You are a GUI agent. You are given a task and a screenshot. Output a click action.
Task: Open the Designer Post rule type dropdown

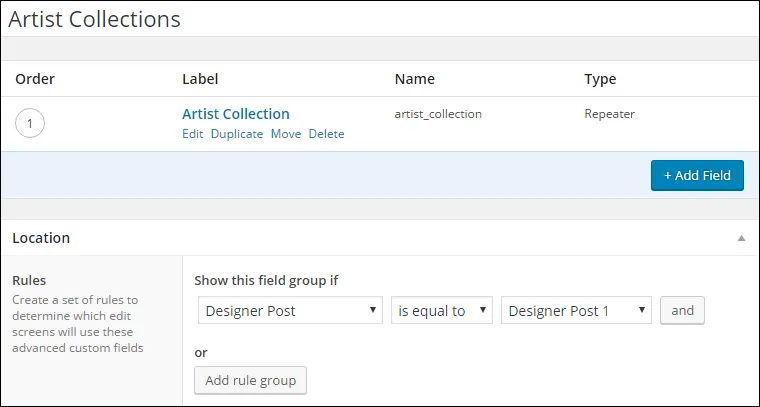pos(290,311)
